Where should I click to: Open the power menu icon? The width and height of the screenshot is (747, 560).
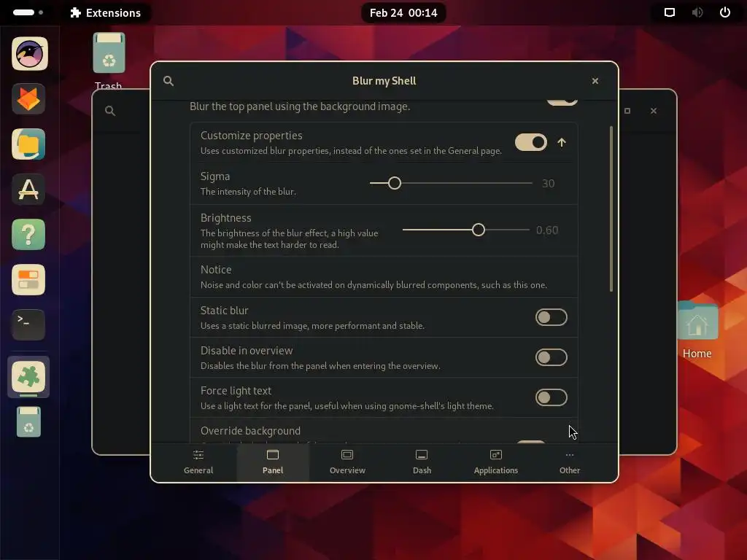tap(725, 12)
